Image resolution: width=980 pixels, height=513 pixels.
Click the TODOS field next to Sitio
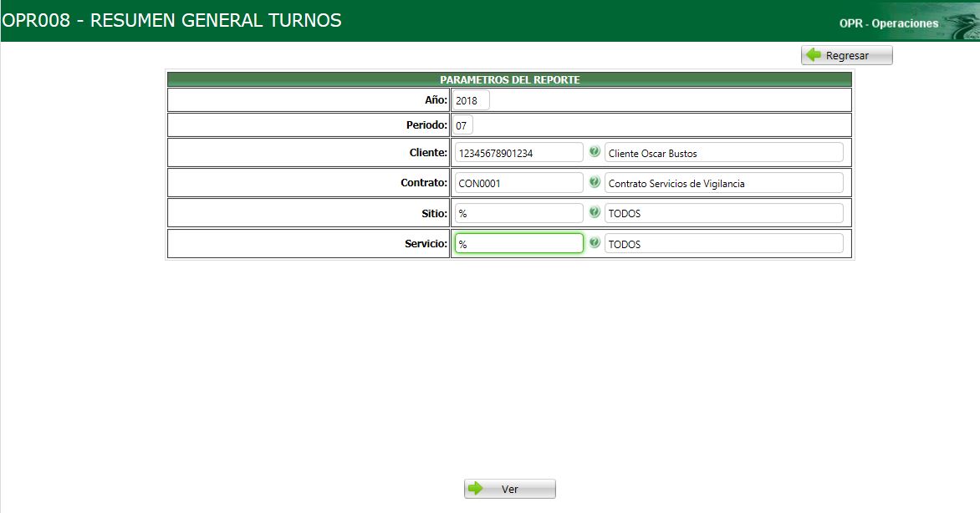click(724, 212)
